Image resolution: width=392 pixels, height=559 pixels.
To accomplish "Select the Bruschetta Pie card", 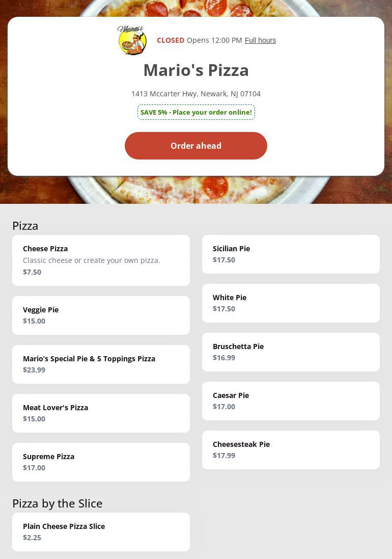I will [x=291, y=352].
